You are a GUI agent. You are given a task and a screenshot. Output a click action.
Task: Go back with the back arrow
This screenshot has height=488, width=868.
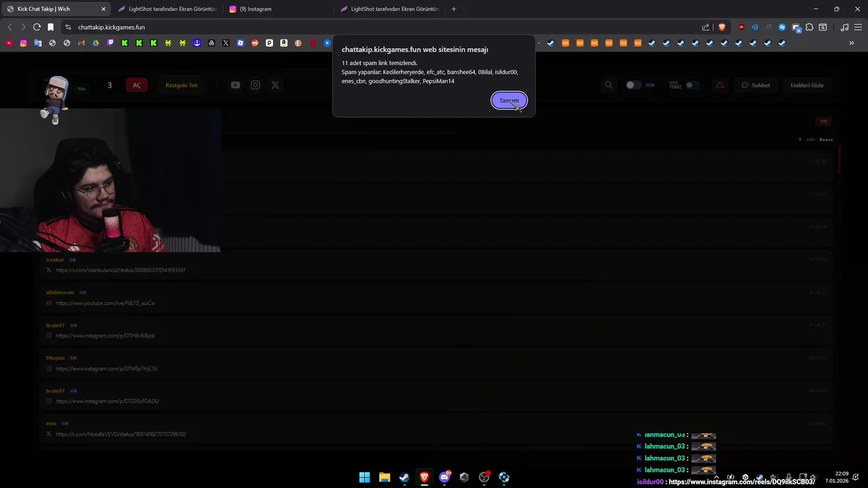[x=9, y=27]
